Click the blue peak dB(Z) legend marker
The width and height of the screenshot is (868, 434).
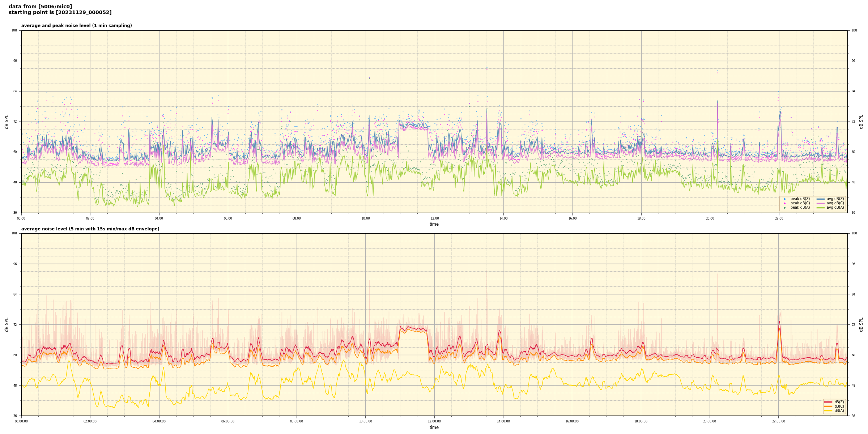(x=784, y=199)
